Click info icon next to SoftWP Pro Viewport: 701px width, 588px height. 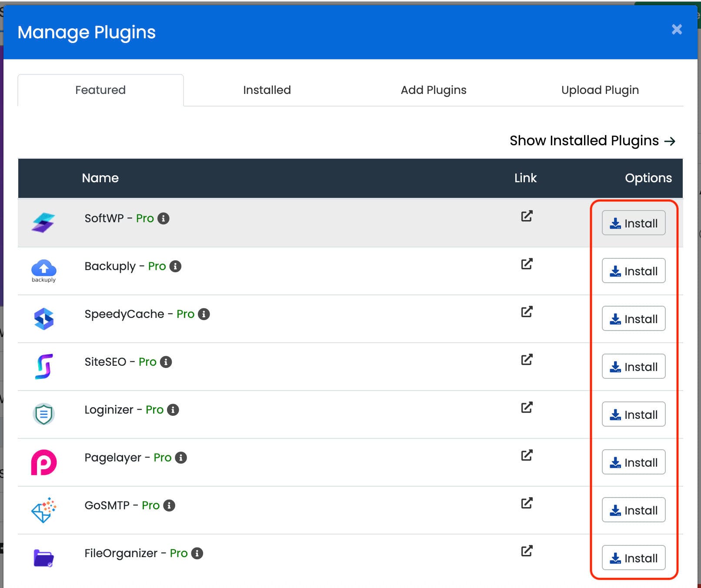point(164,218)
